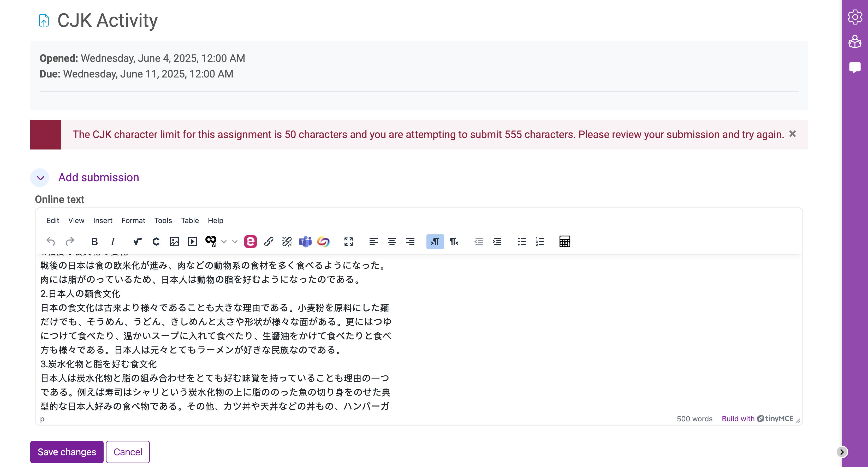Open the chat bubble icon in sidebar
Image resolution: width=868 pixels, height=467 pixels.
point(855,67)
